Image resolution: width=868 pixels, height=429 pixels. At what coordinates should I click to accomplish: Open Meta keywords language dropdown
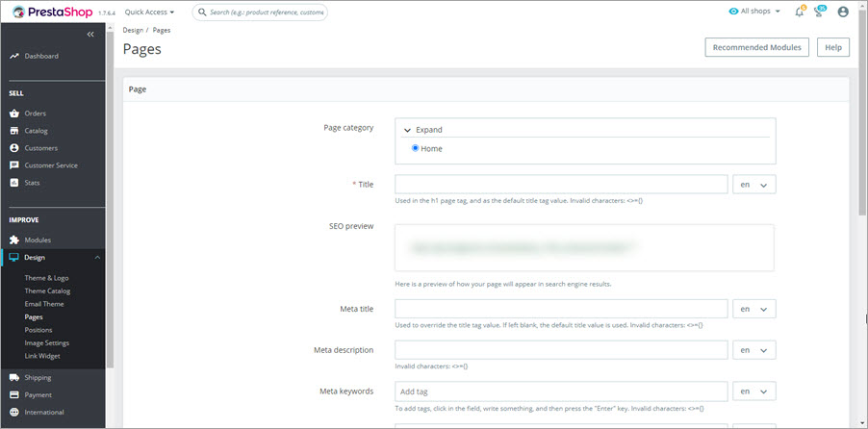coord(753,391)
